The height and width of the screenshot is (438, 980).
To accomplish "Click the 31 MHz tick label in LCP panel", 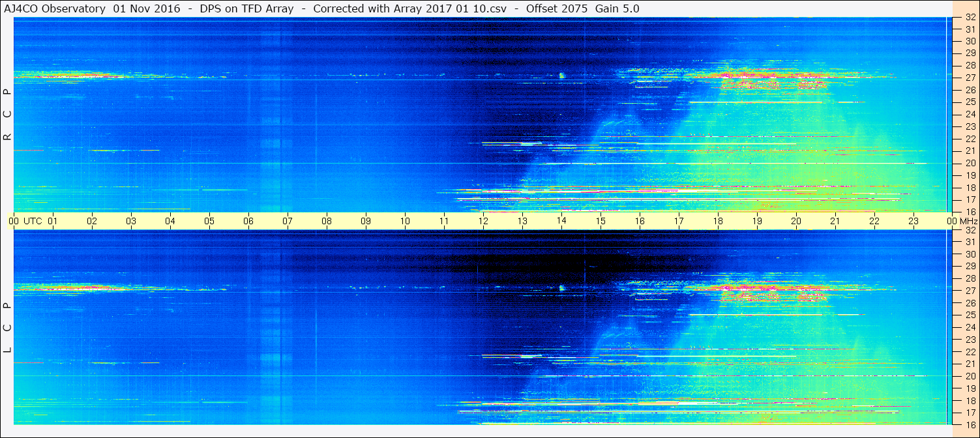I will 970,242.
